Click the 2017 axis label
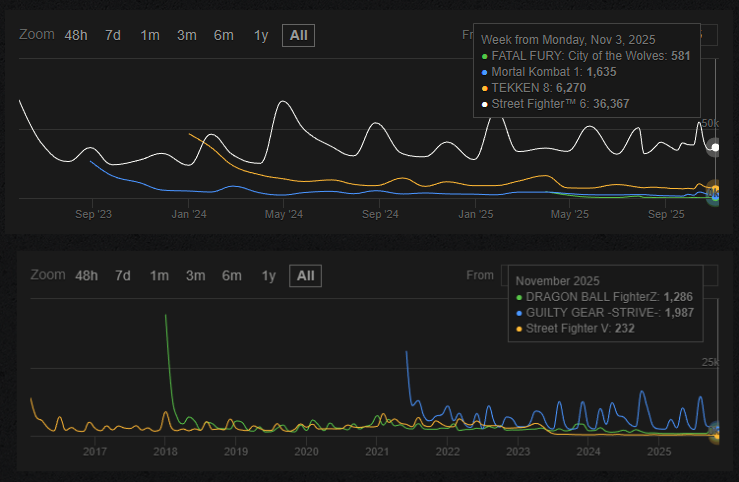 [x=95, y=451]
